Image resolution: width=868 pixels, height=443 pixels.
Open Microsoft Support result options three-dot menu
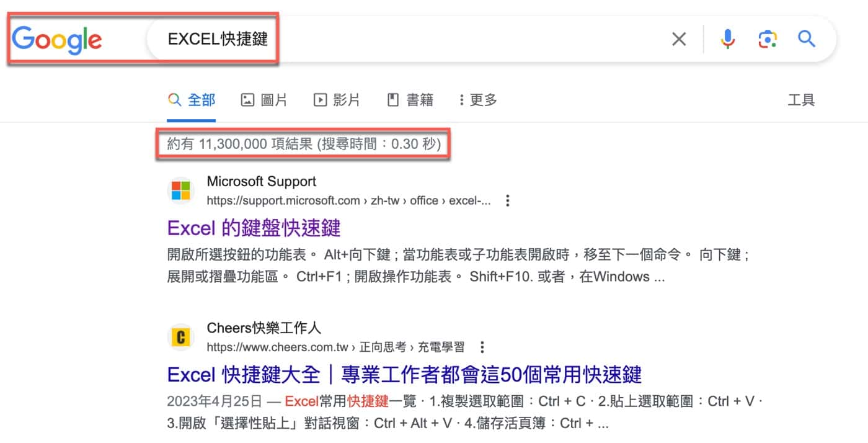[508, 201]
